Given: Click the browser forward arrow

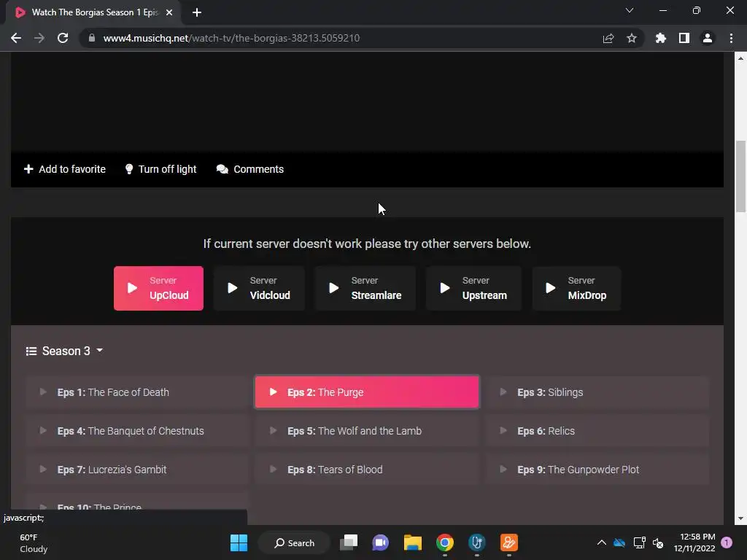Looking at the screenshot, I should 39,38.
